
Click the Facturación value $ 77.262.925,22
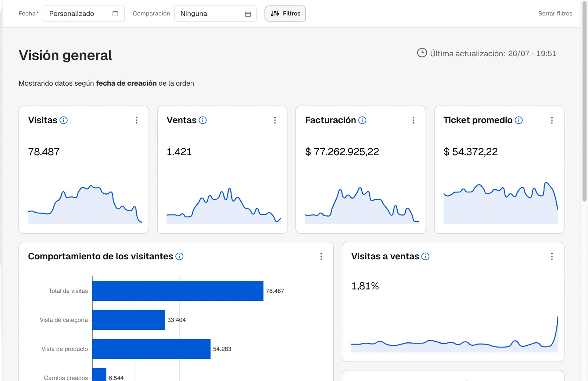pyautogui.click(x=342, y=152)
